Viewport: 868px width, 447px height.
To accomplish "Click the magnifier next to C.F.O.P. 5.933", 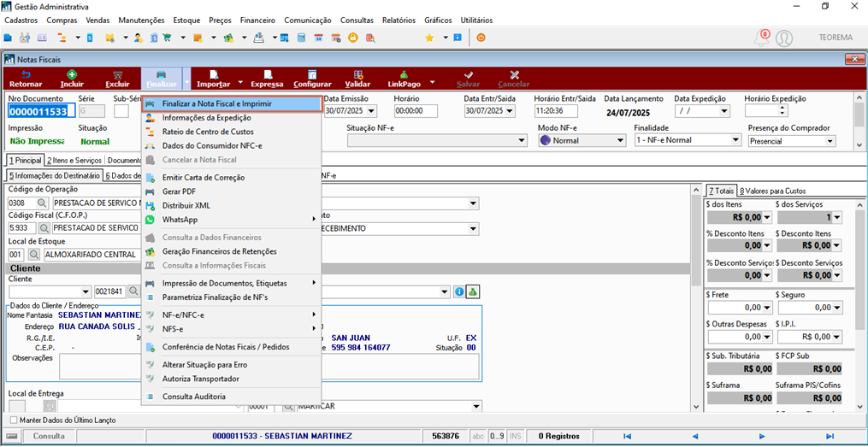I will [44, 228].
